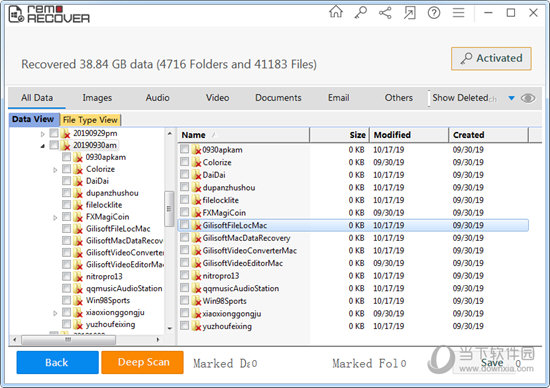Expand the 20190929pm tree node
Viewport: 550px width, 388px height.
[42, 134]
